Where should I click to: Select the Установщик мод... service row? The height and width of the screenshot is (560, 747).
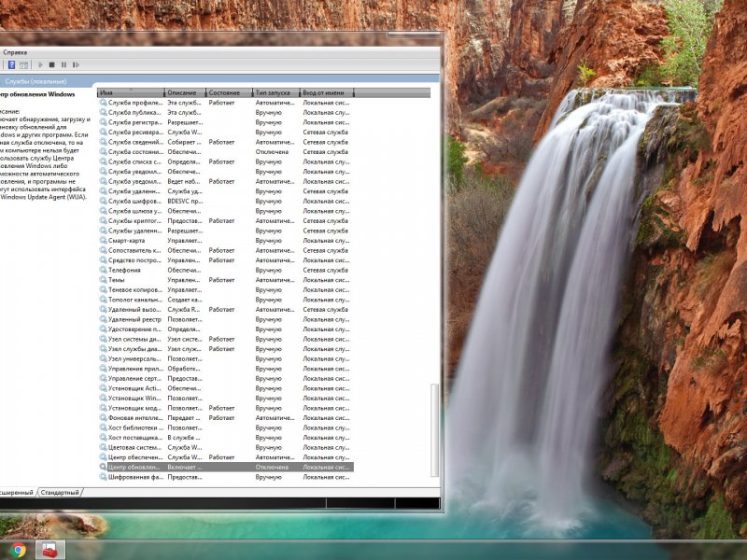[226, 408]
